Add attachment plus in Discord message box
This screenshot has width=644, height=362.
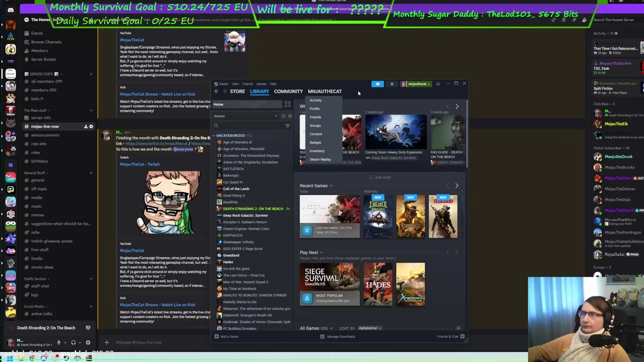[106, 342]
